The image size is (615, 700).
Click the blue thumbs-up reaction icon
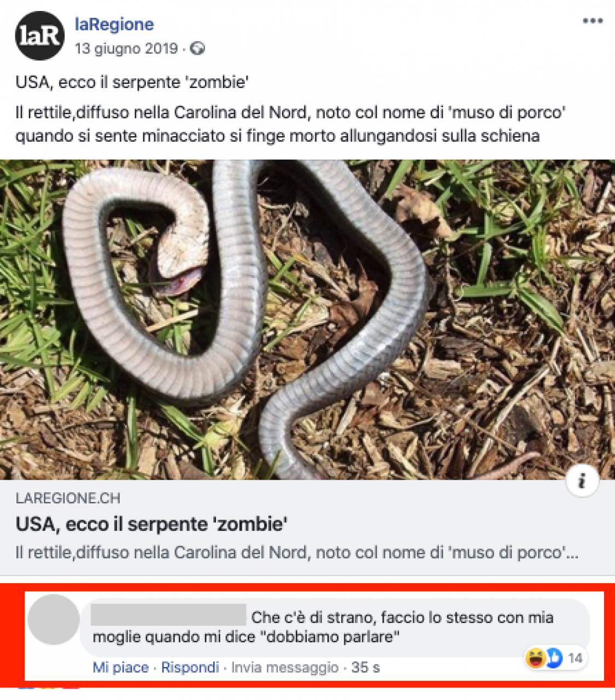[554, 658]
